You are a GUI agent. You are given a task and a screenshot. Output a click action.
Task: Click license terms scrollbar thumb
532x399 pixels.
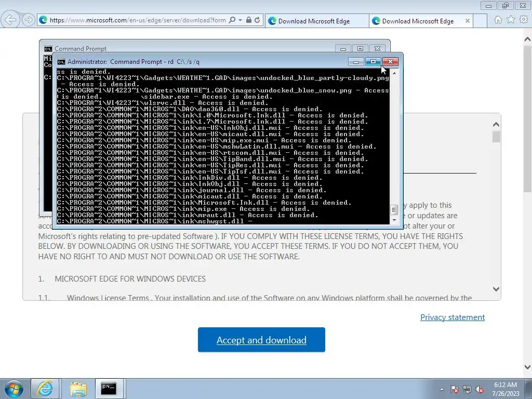click(x=496, y=137)
